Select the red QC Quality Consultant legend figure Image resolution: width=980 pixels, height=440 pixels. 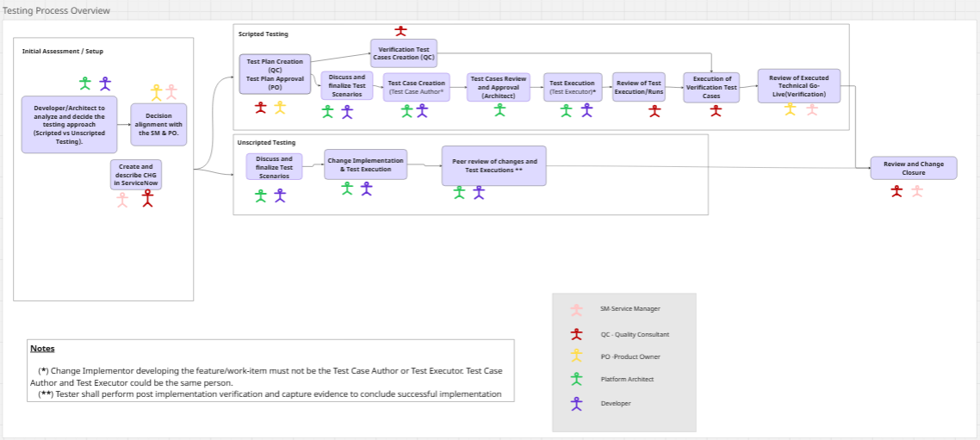coord(576,333)
